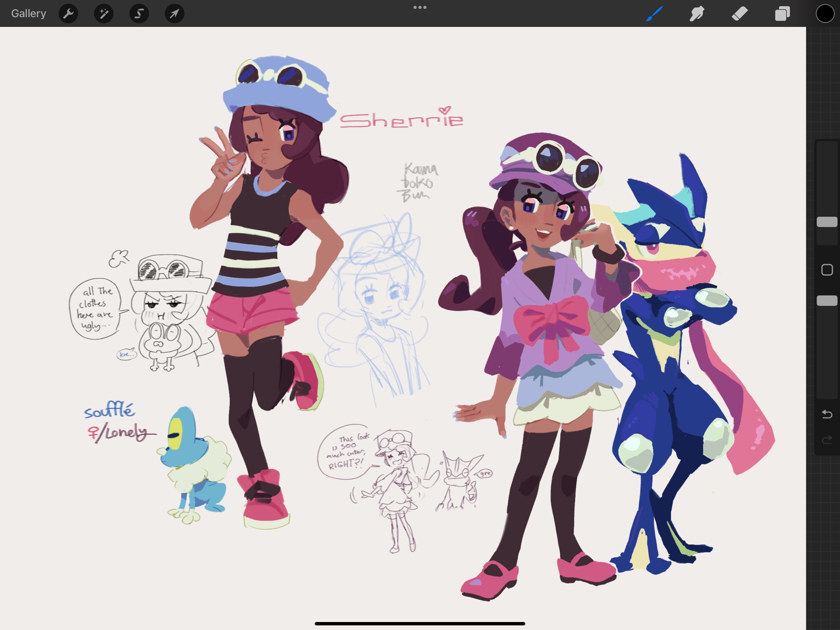
Task: Click the Greninja drawing on canvas
Action: (676, 378)
